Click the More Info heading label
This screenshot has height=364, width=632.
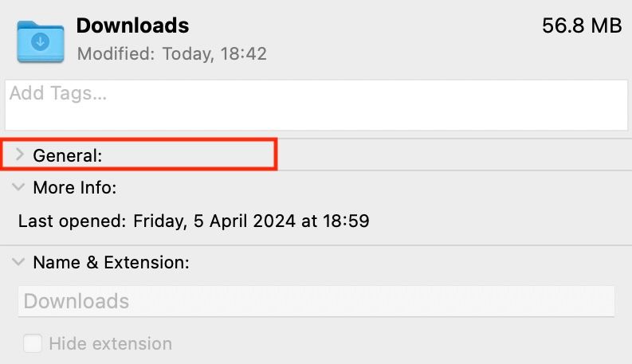[75, 188]
